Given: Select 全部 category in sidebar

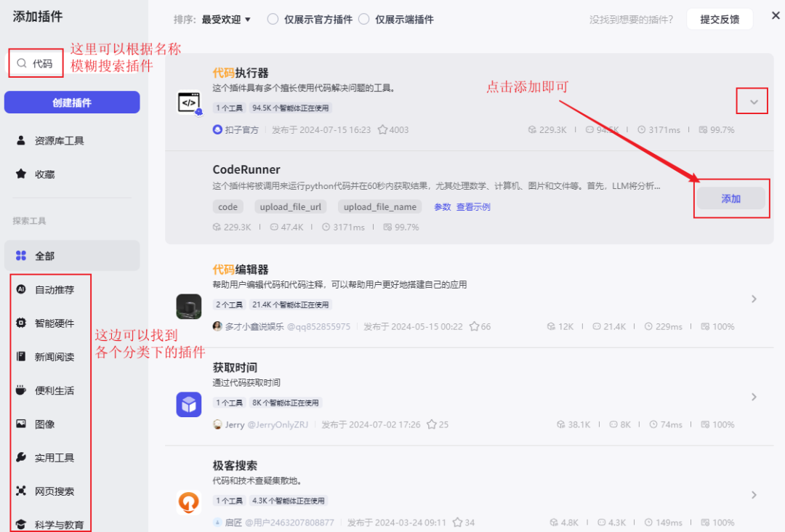Looking at the screenshot, I should (x=45, y=256).
